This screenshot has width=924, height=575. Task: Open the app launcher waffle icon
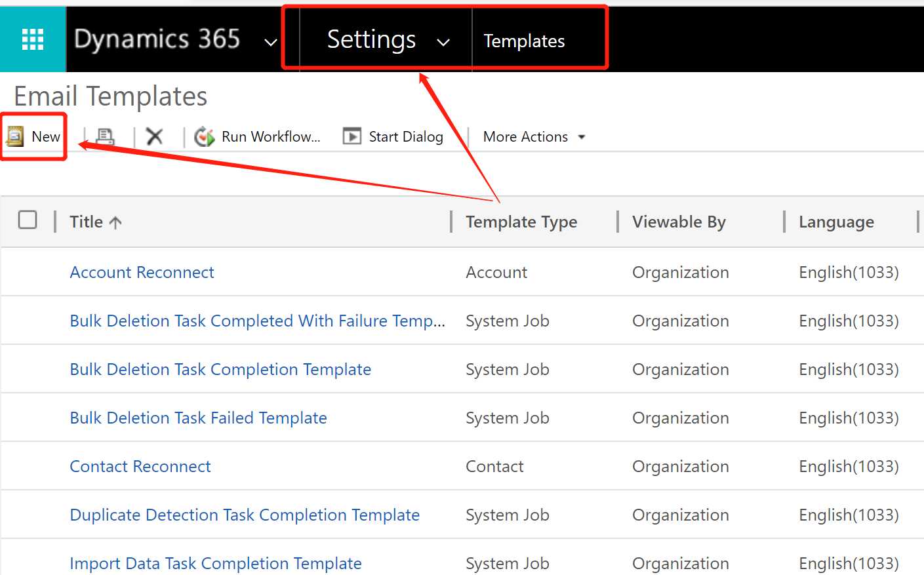pos(33,39)
